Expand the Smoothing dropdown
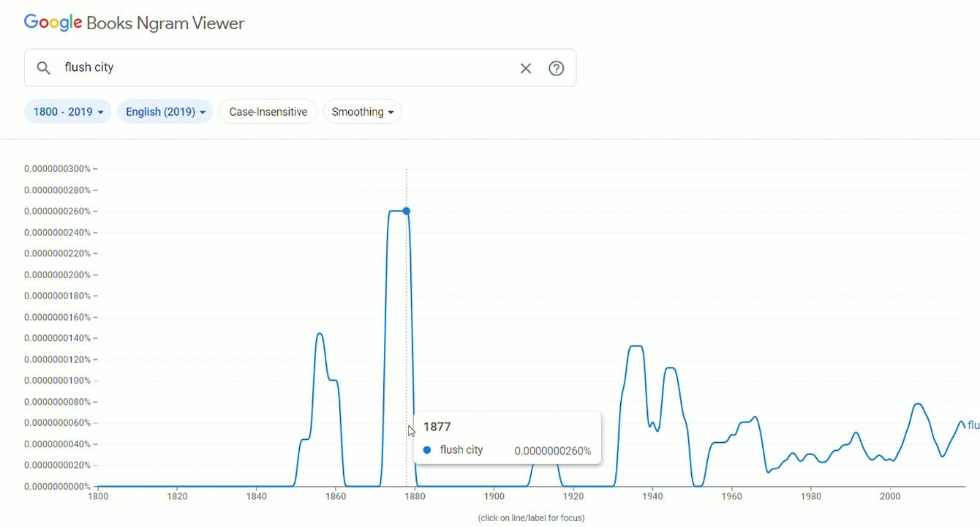Screen dimensions: 980x527 pos(363,112)
